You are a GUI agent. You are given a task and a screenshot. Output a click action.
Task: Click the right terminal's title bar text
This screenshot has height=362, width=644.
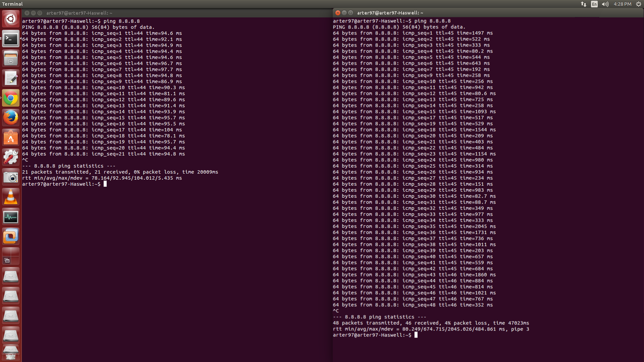pyautogui.click(x=390, y=13)
